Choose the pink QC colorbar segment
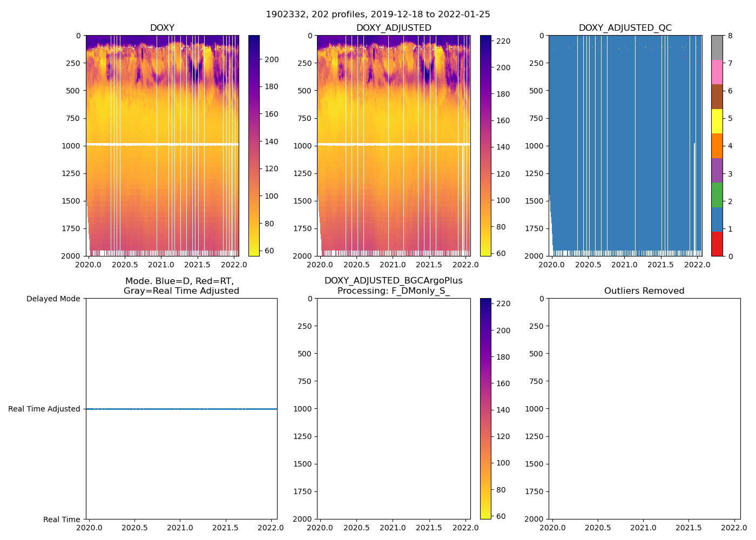Viewport: 756px width, 540px height. tap(717, 72)
